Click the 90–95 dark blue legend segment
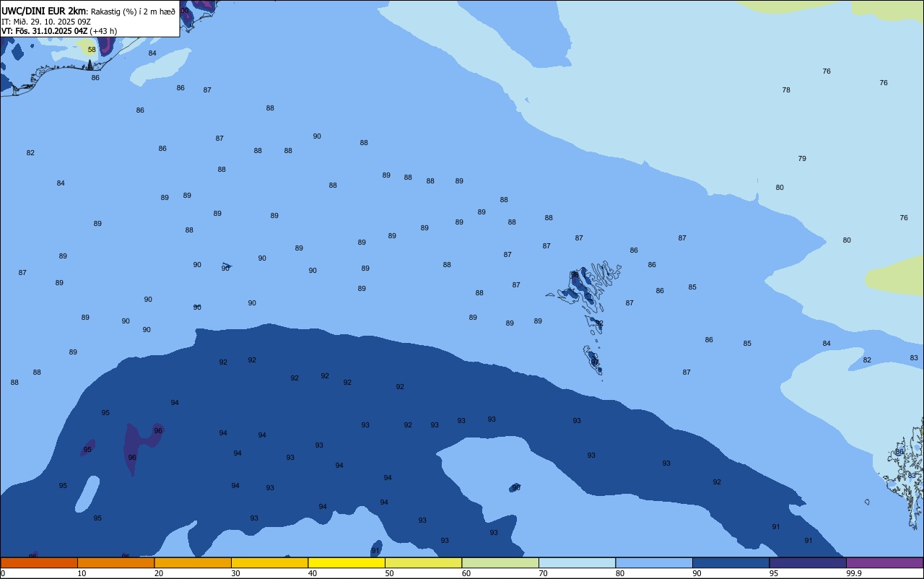924x579 pixels. click(x=731, y=562)
